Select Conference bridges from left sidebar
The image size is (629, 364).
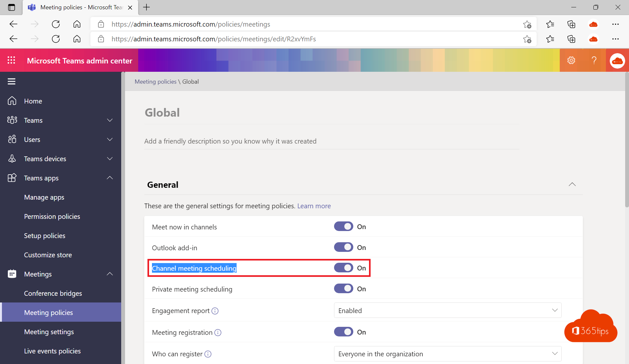(53, 293)
